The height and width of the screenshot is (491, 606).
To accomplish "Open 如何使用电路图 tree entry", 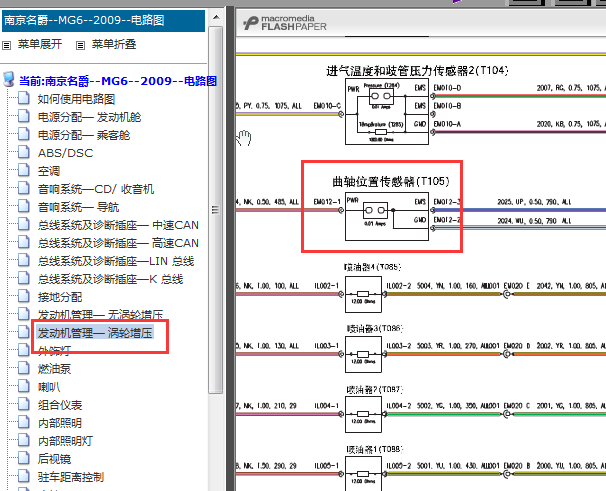I will pyautogui.click(x=76, y=99).
